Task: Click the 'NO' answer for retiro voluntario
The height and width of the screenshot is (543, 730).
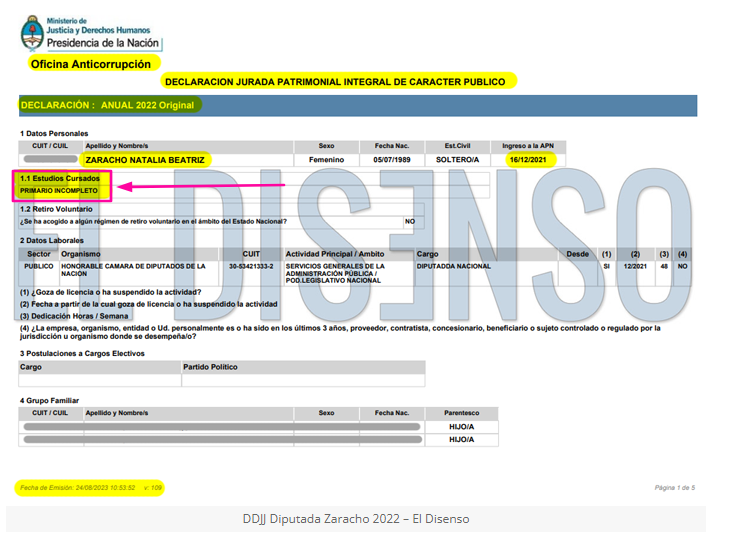Action: tap(410, 222)
